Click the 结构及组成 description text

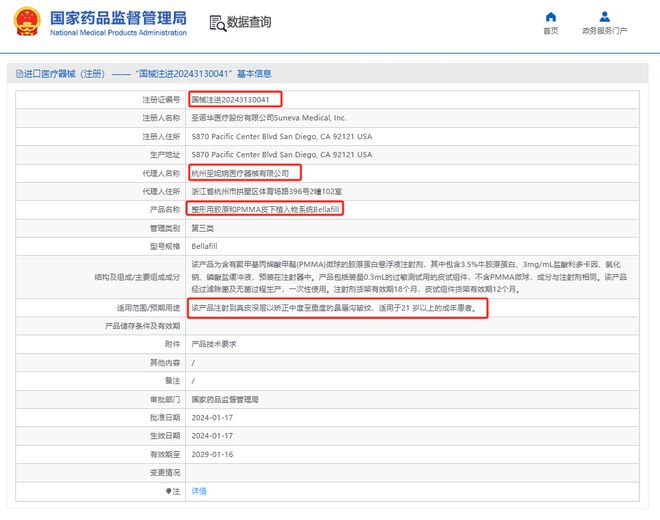[409, 277]
